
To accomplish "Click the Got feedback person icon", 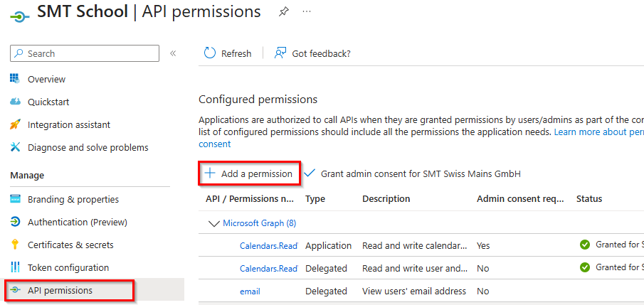I will pos(280,53).
